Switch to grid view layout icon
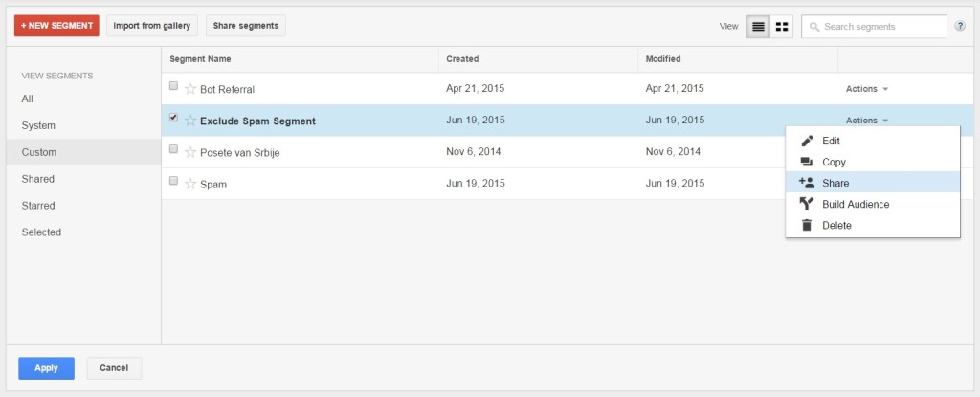The width and height of the screenshot is (980, 397). 782,26
